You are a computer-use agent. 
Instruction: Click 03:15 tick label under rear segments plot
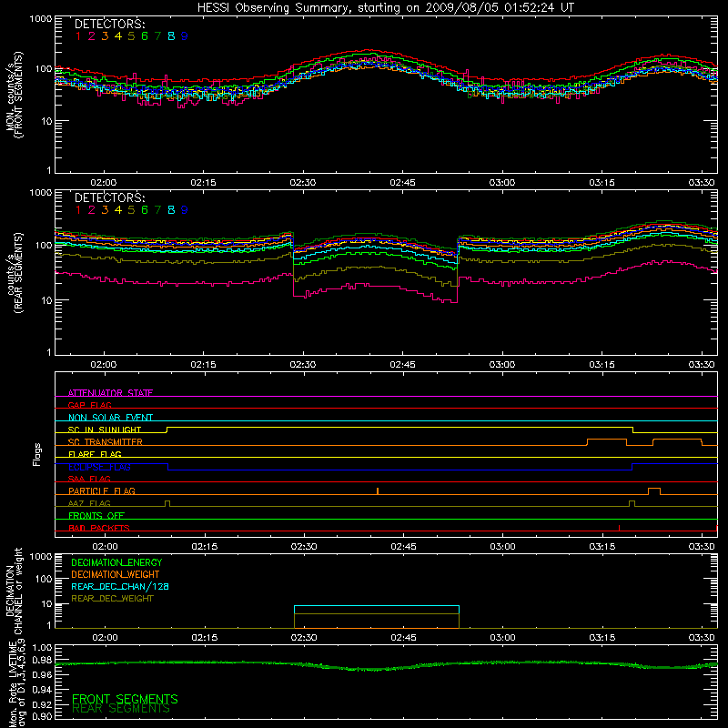(602, 365)
